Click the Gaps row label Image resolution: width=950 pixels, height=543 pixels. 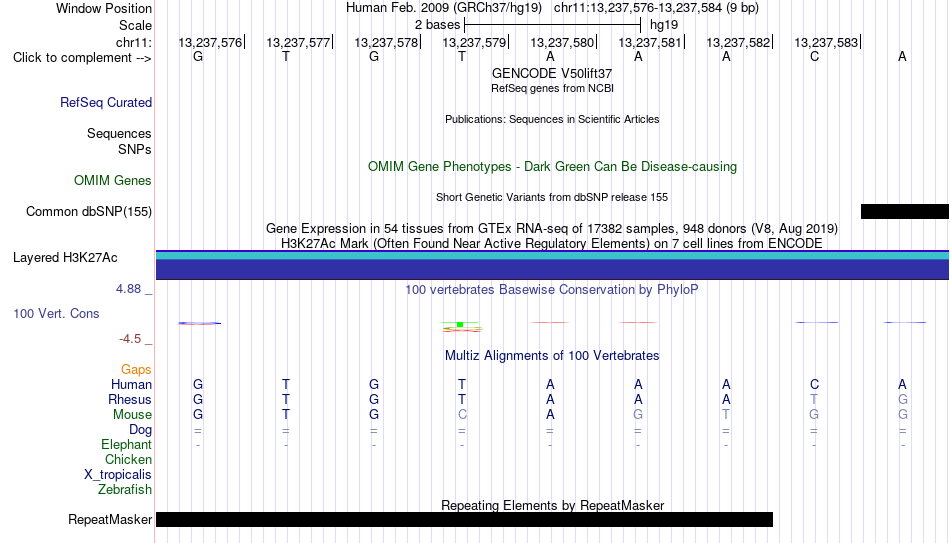tap(136, 370)
